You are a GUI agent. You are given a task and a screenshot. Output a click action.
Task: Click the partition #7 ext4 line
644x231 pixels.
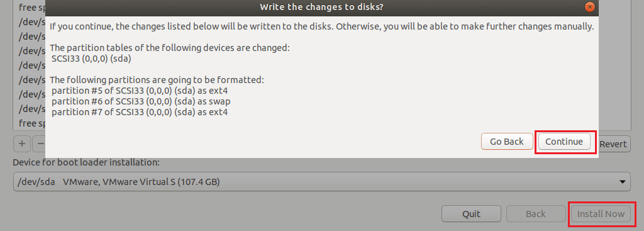[x=140, y=112]
